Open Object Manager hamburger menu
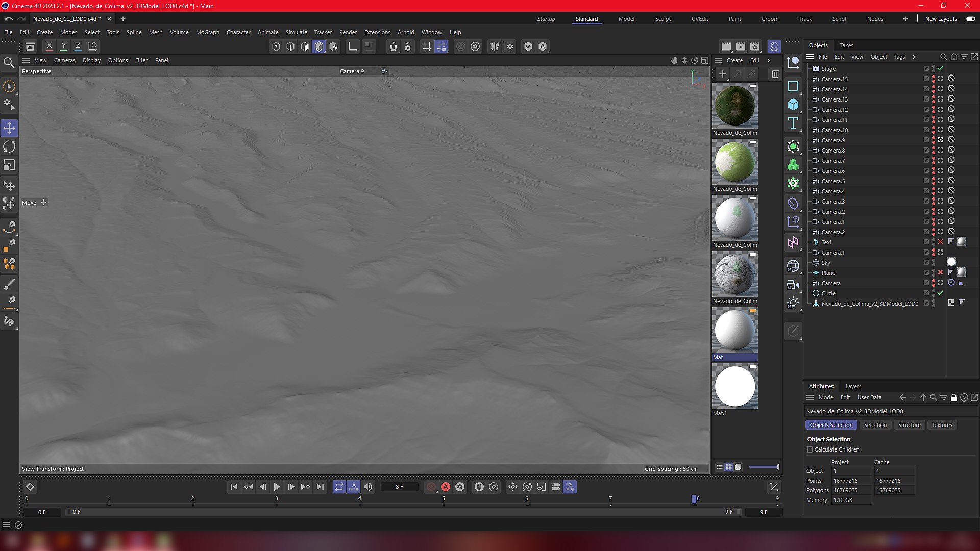Viewport: 980px width, 551px height. (x=810, y=57)
